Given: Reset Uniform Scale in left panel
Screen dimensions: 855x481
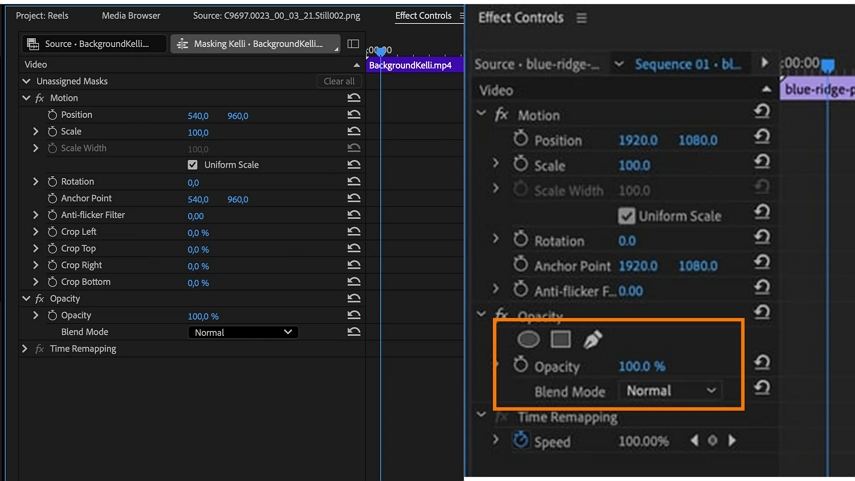Looking at the screenshot, I should pyautogui.click(x=354, y=165).
